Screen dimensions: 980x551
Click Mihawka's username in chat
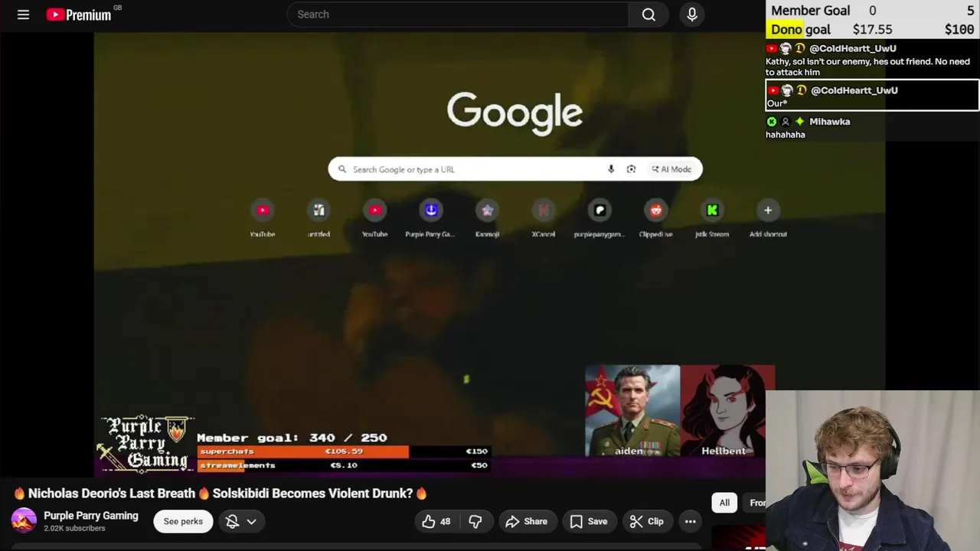click(829, 122)
